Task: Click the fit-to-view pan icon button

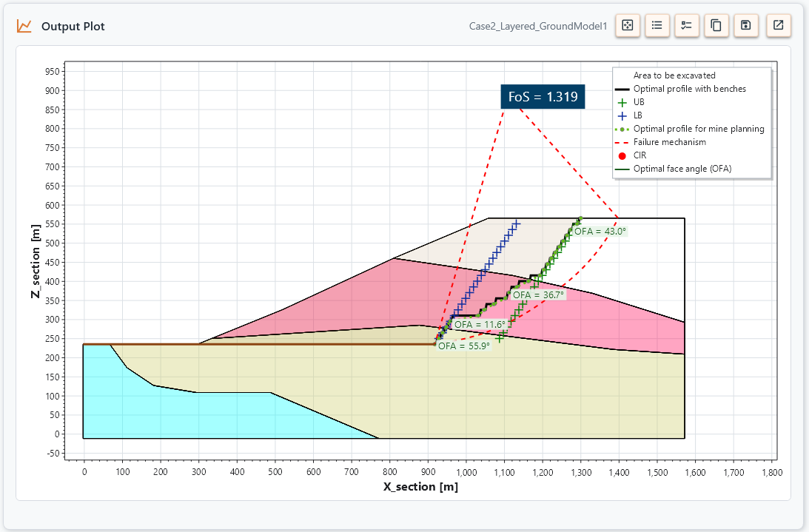Action: coord(628,25)
